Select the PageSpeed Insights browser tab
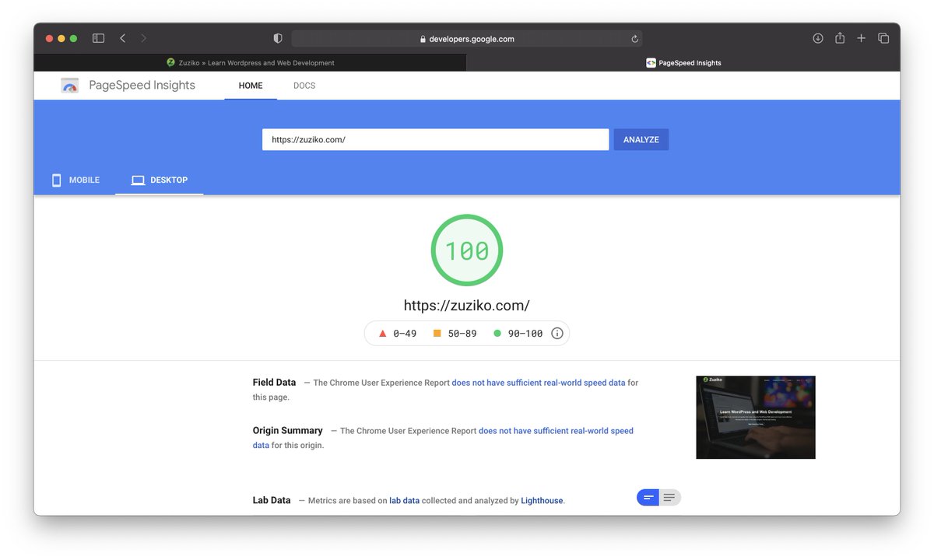This screenshot has height=560, width=934. [683, 63]
